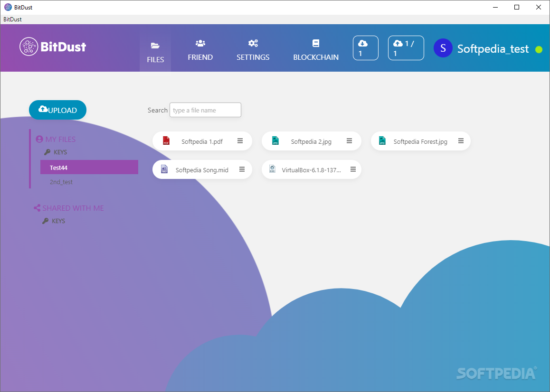Viewport: 550px width, 392px height.
Task: Click the BitDust logo in header
Action: click(x=53, y=47)
